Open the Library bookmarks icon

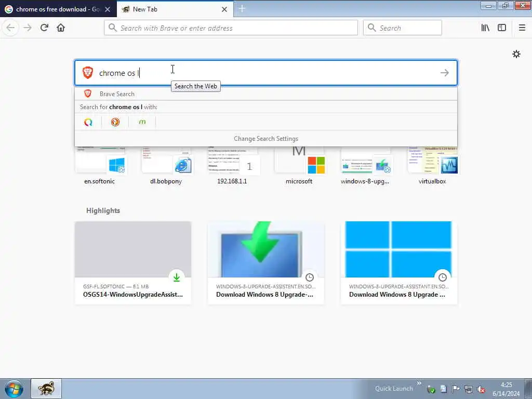(x=485, y=28)
